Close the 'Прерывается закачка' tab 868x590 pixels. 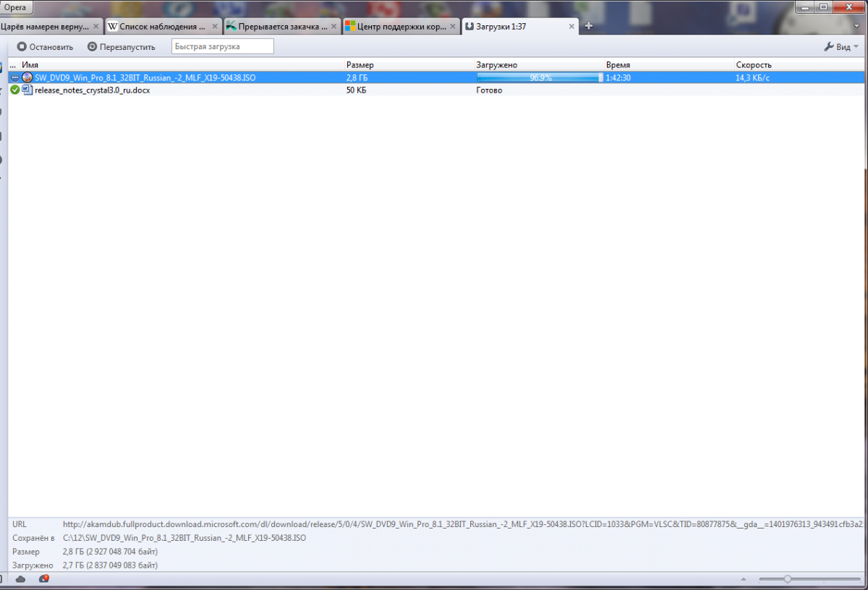[335, 27]
